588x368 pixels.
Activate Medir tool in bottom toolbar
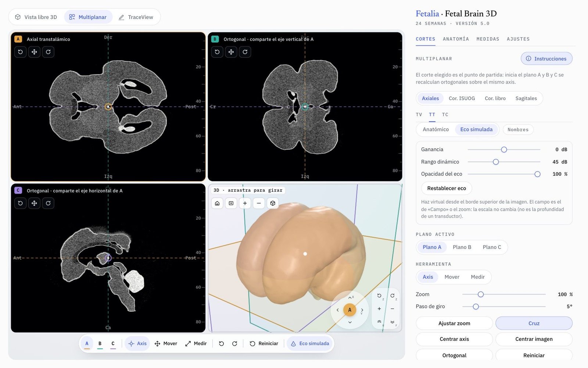[x=196, y=344]
